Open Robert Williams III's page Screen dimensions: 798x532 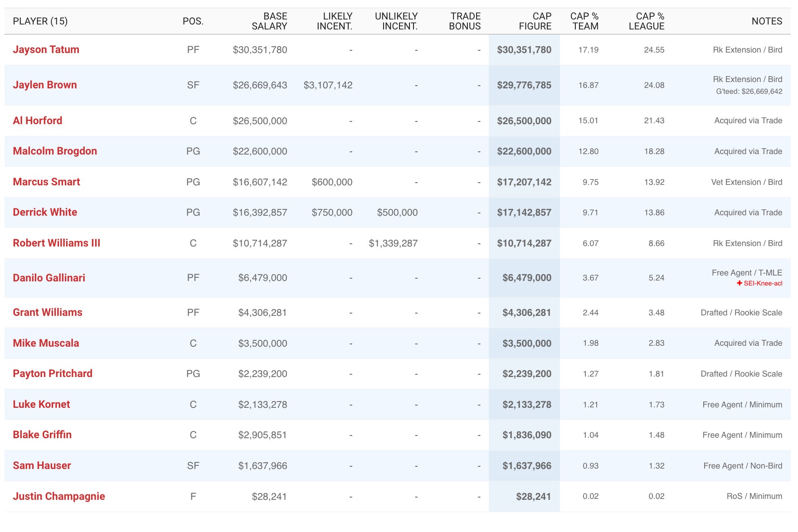pyautogui.click(x=56, y=243)
